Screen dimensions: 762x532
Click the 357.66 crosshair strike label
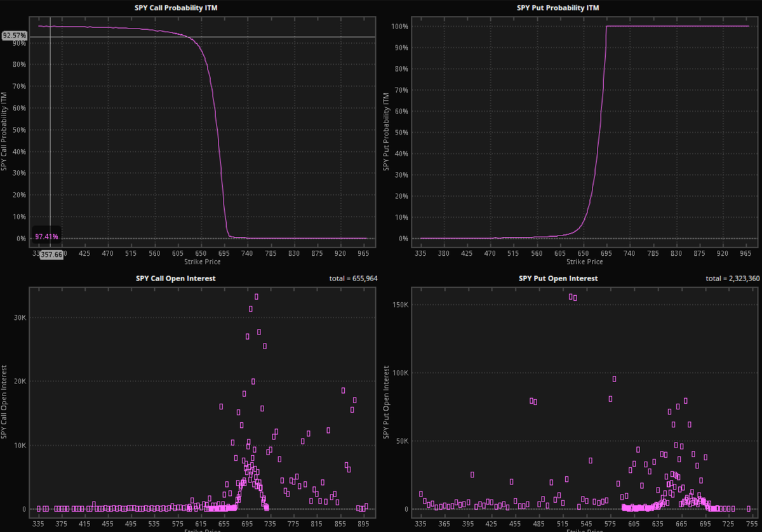pos(51,254)
